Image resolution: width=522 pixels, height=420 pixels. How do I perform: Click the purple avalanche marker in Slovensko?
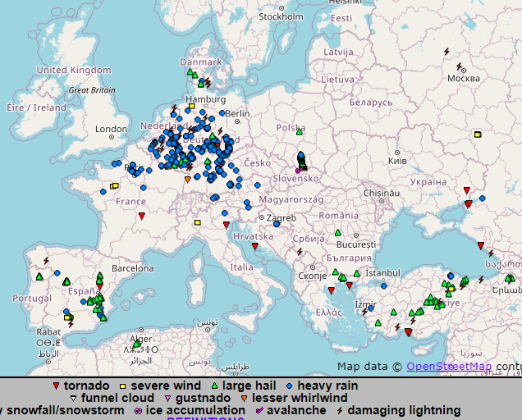(299, 171)
